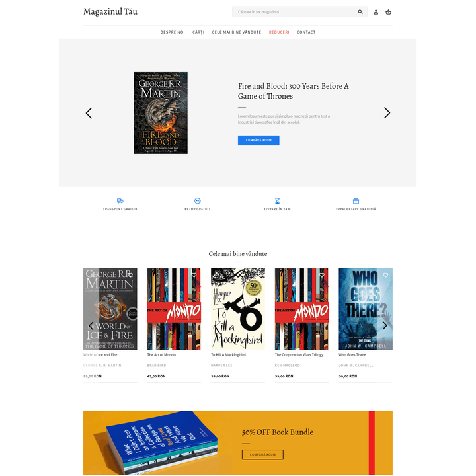Click the search magnifier icon
This screenshot has height=476, width=476.
coord(360,12)
